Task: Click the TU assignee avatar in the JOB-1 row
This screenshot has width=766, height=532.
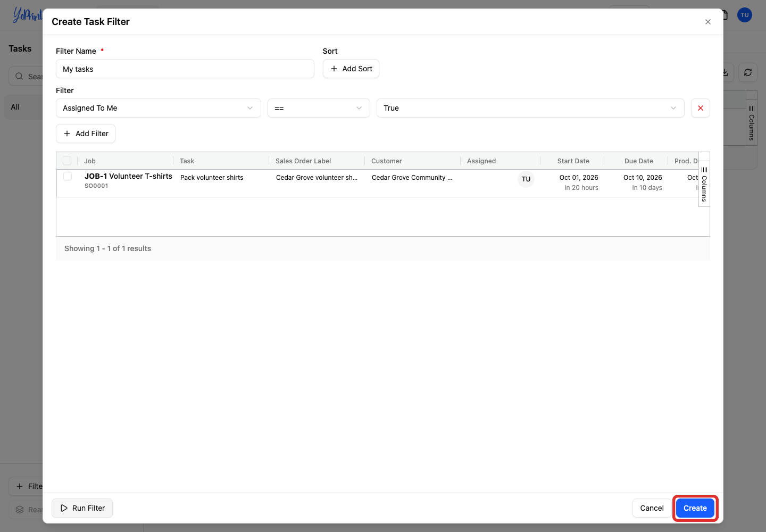Action: coord(526,179)
